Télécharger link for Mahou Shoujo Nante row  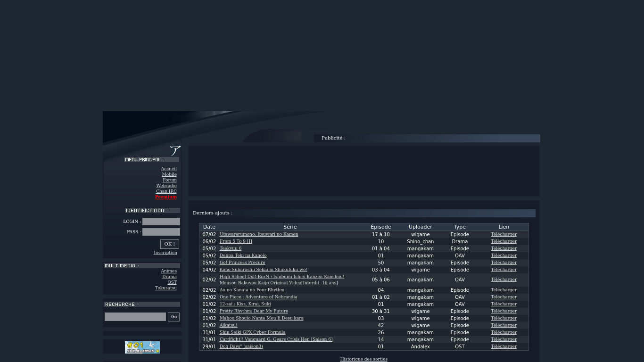pyautogui.click(x=504, y=318)
